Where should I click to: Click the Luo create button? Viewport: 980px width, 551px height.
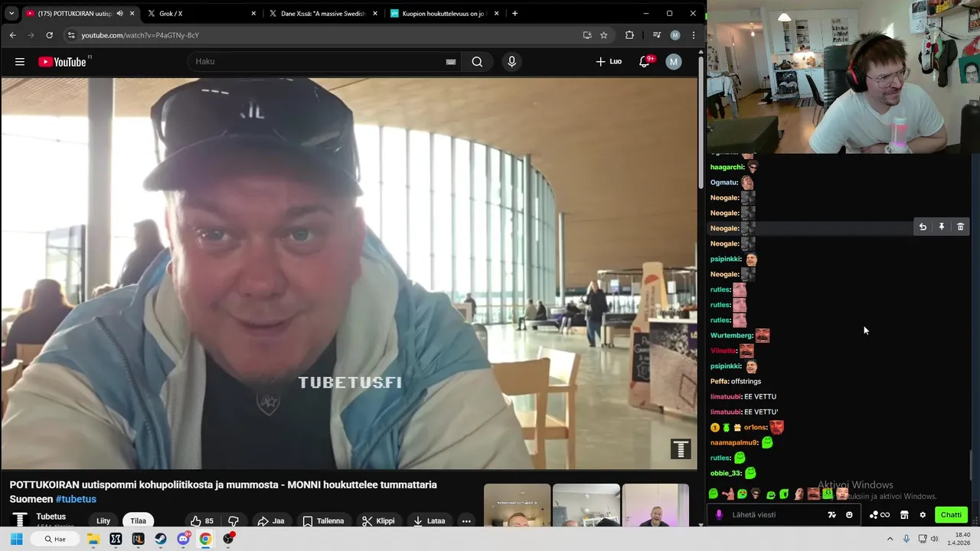(609, 62)
